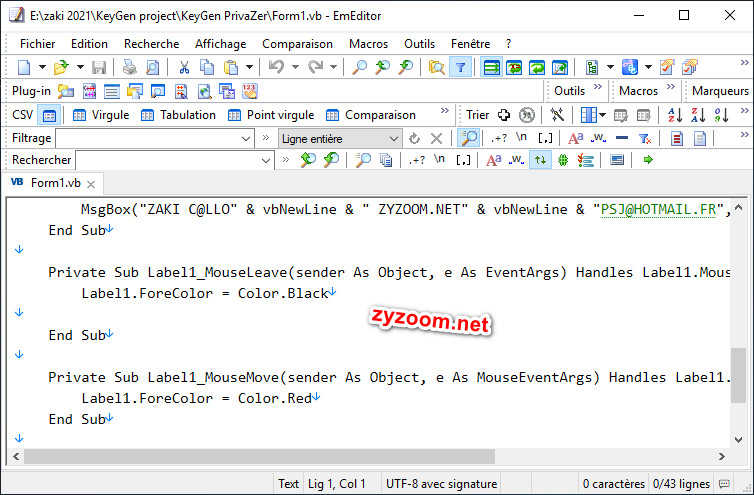Toggle wrap around search arrows in Rechercher bar
The image size is (754, 495).
coord(540,160)
